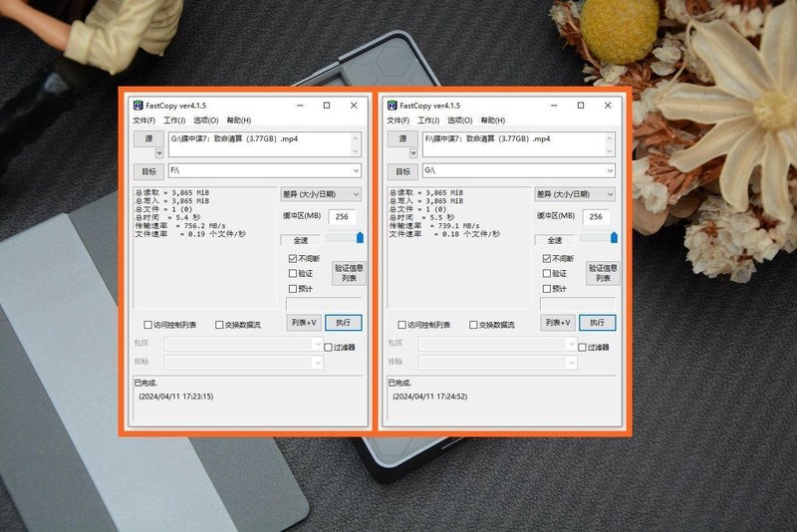Viewport: 797px width, 532px height.
Task: Click 列表+V button in left FastCopy window
Action: point(304,323)
